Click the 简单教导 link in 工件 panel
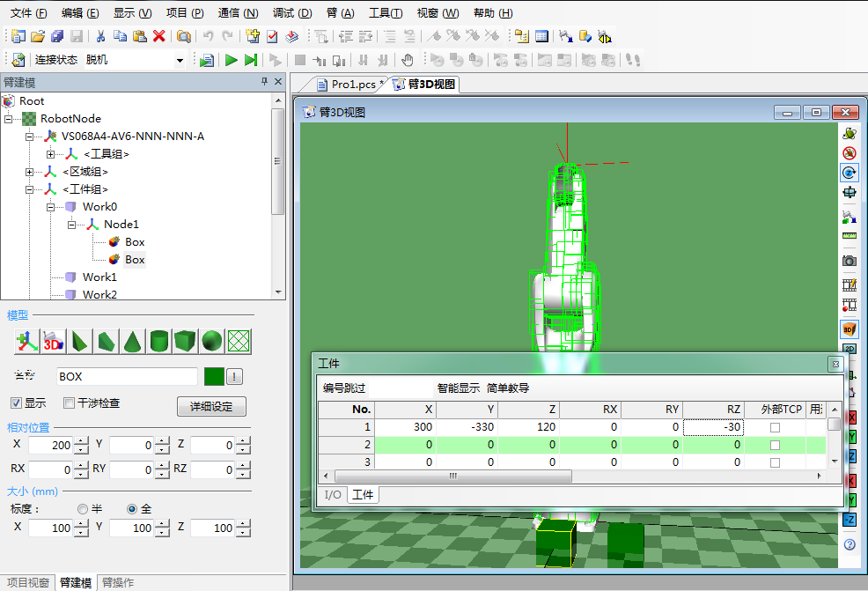The height and width of the screenshot is (591, 868). click(x=508, y=388)
